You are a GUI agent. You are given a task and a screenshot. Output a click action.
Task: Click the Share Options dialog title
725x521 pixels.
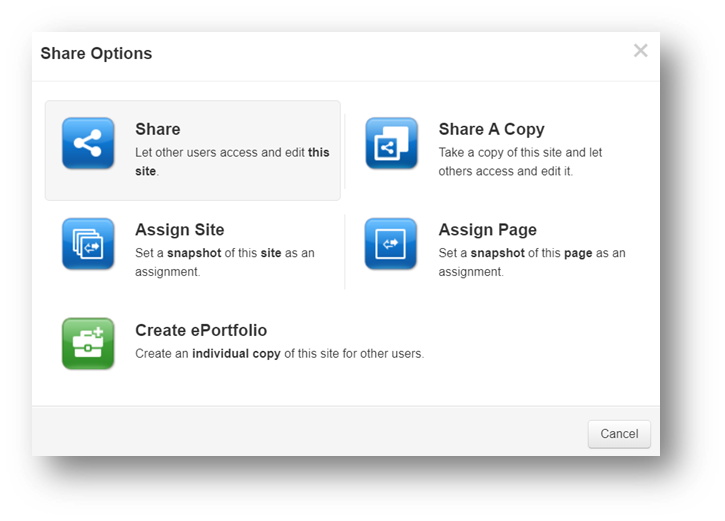point(96,54)
